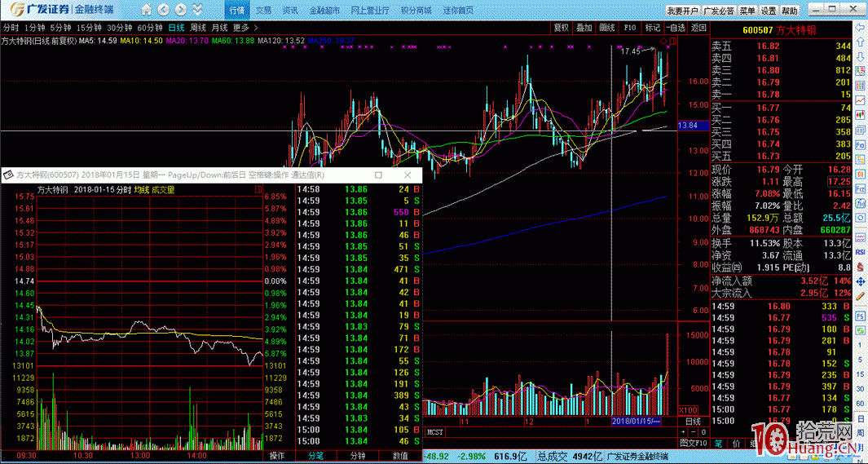
Task: Open the 资讯 tab
Action: [290, 11]
